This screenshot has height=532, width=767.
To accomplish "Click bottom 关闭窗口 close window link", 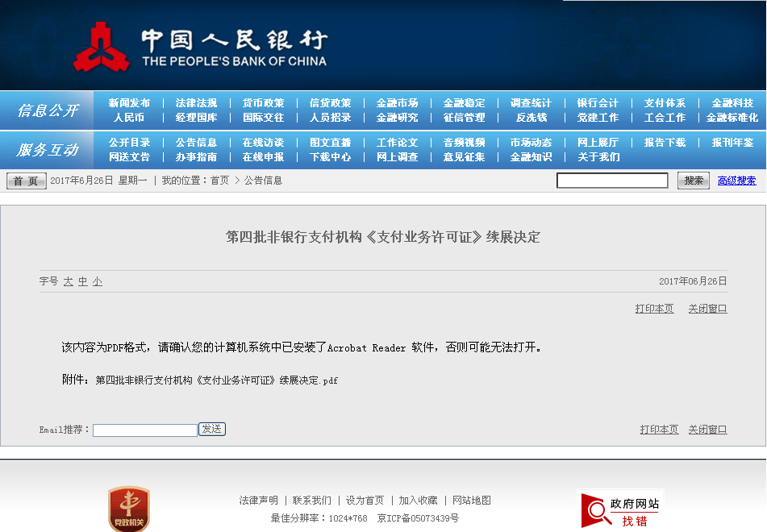I will (707, 430).
